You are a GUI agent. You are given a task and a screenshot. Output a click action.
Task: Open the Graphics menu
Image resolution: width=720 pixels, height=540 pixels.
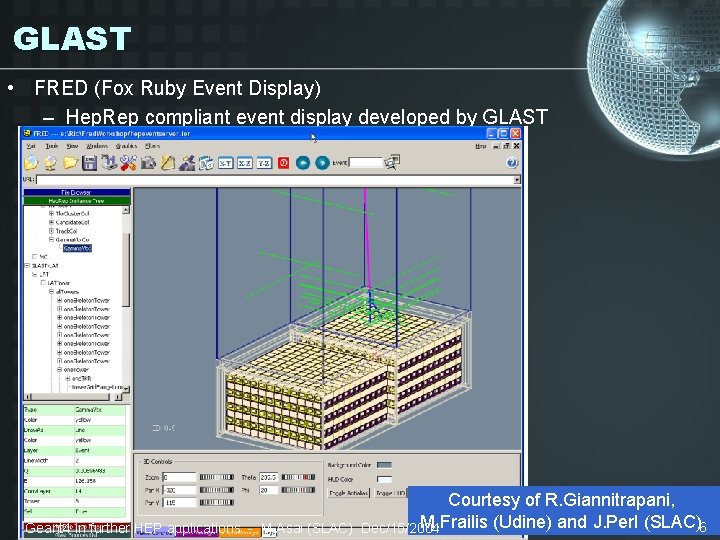coord(126,146)
